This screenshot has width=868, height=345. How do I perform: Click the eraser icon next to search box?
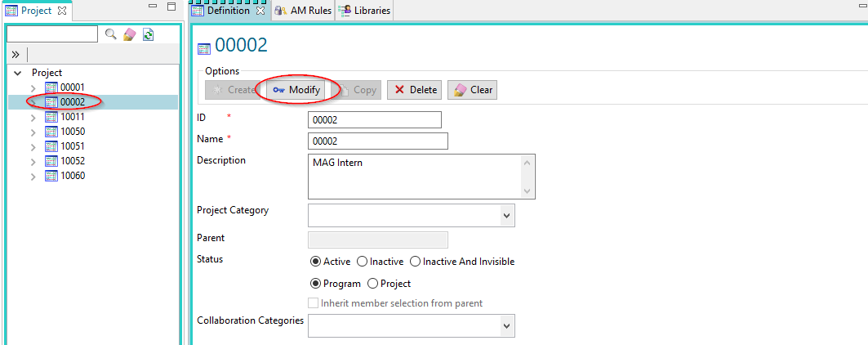point(129,34)
